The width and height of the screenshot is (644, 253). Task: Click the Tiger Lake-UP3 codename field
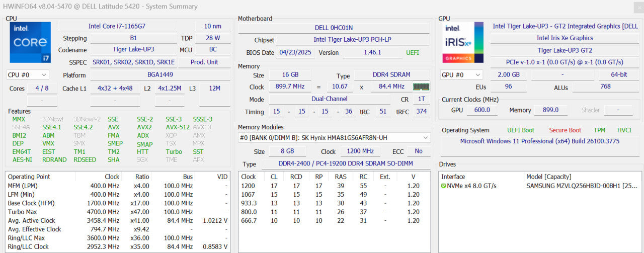[133, 49]
